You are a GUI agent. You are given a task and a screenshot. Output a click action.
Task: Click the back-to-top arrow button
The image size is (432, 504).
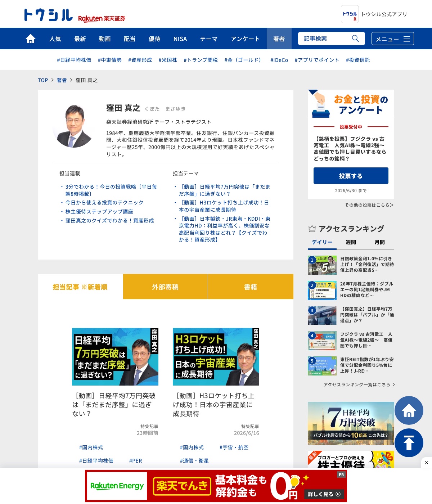409,443
